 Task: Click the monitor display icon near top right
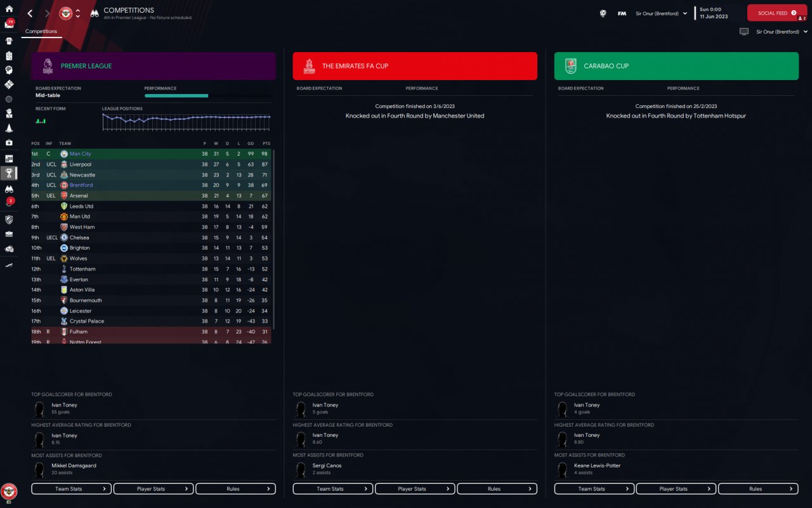tap(744, 32)
